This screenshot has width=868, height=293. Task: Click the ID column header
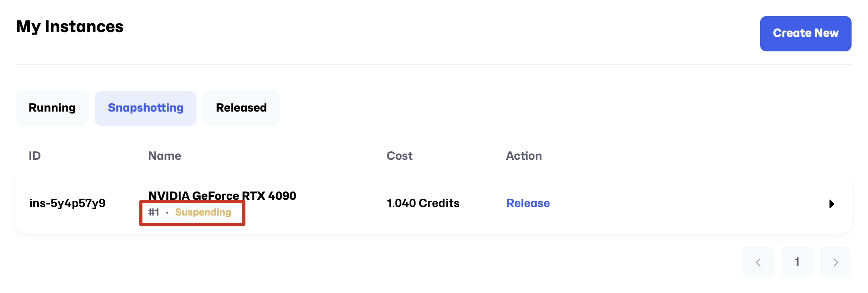pyautogui.click(x=34, y=156)
